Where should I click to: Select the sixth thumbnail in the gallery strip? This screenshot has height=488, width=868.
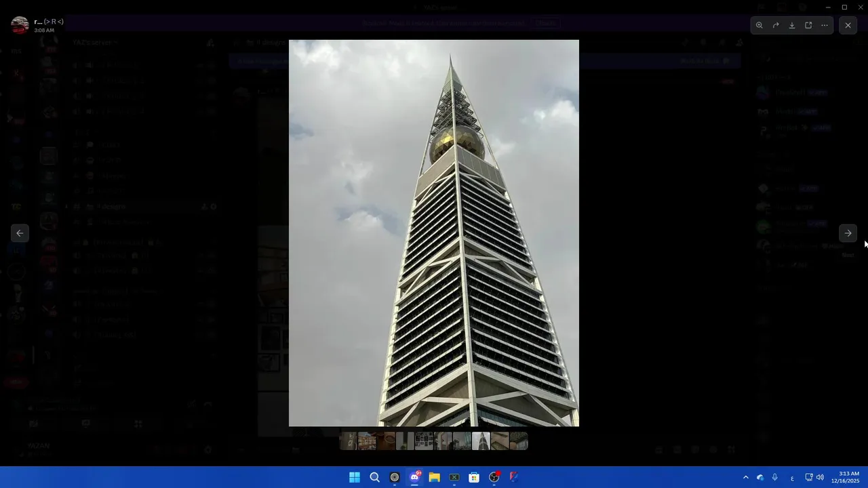point(443,441)
